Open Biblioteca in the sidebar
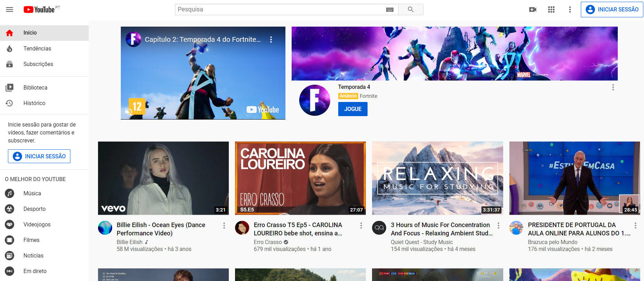 [44, 87]
